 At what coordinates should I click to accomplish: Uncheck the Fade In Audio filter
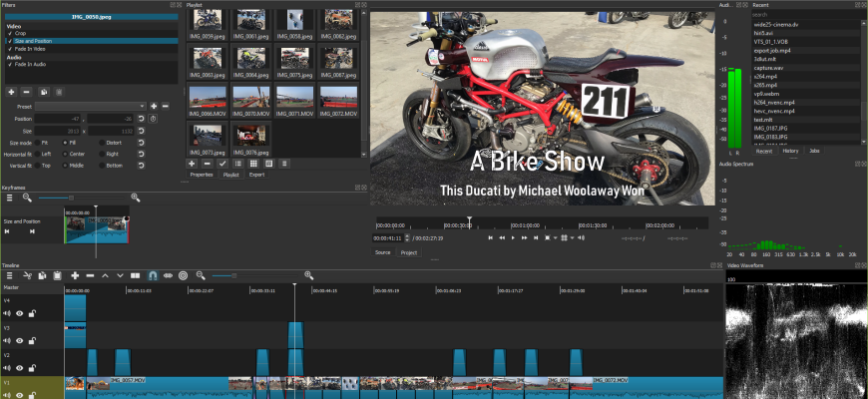click(x=10, y=64)
